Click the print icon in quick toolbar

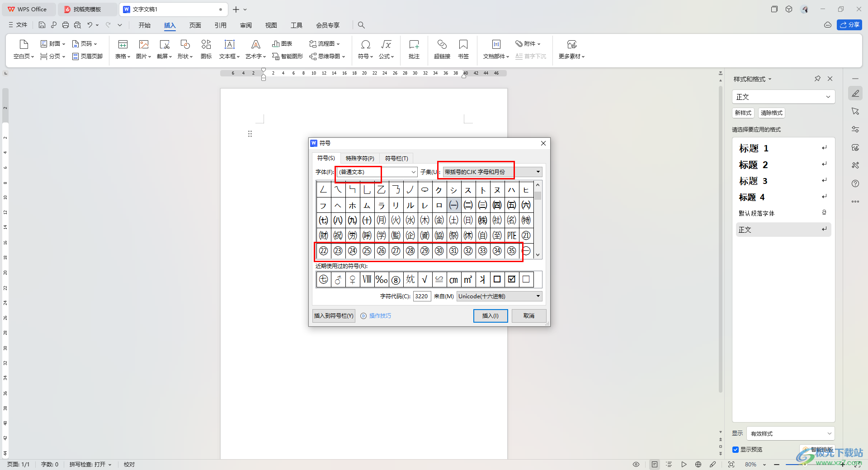click(x=66, y=25)
